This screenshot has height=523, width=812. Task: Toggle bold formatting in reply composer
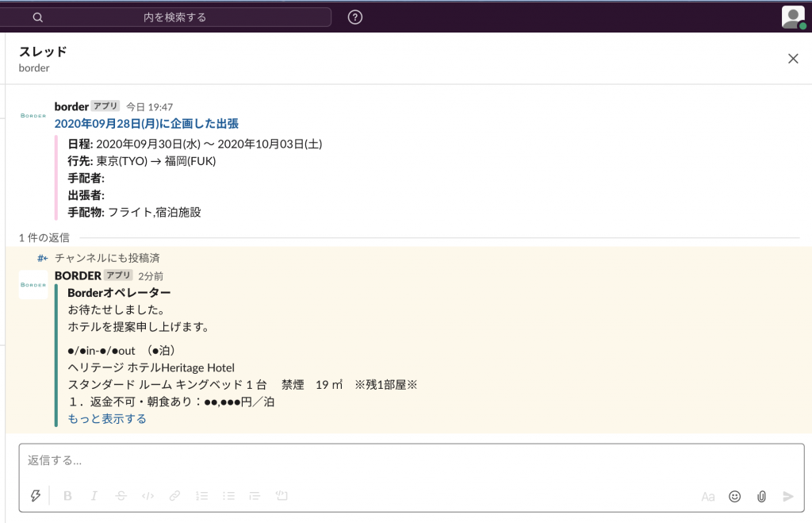coord(67,496)
